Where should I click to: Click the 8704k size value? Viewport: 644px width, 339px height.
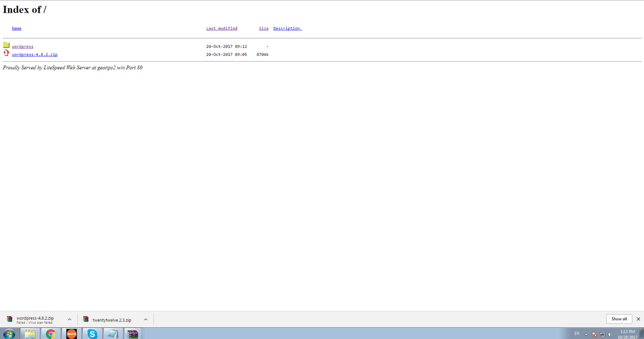coord(262,54)
